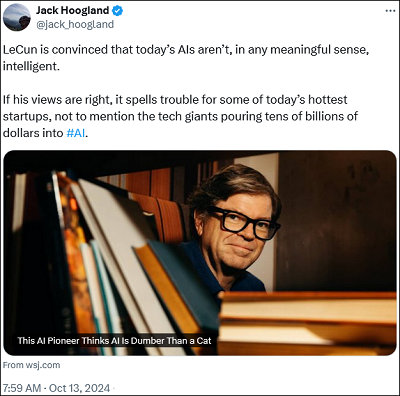
Task: Open Jack Hoogland's profile avatar
Action: 17,17
